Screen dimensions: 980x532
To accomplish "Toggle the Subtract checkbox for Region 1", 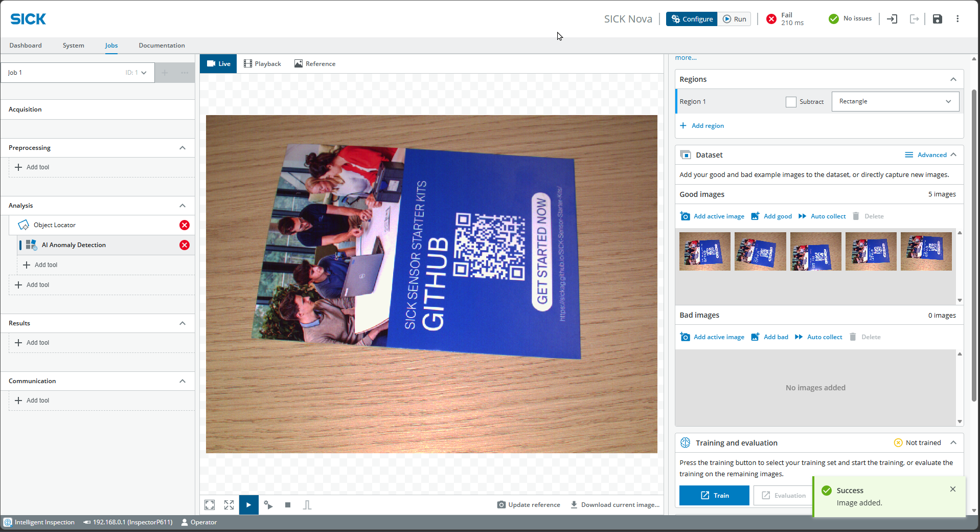I will coord(791,102).
